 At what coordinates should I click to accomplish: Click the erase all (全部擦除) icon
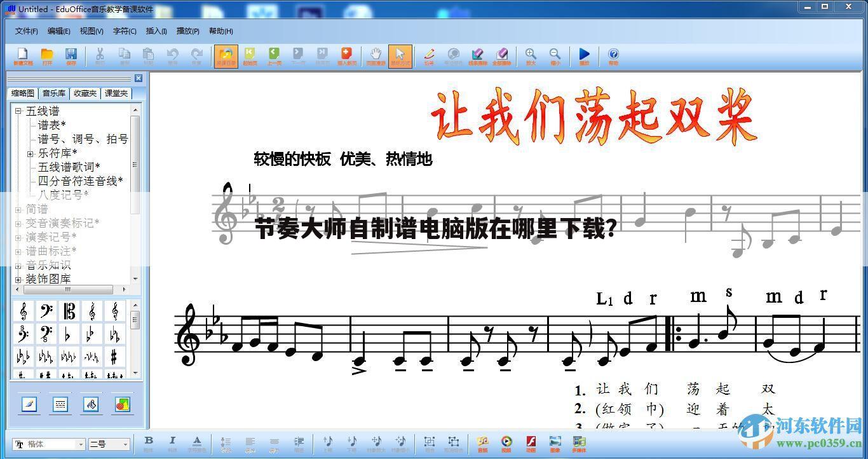click(x=501, y=56)
